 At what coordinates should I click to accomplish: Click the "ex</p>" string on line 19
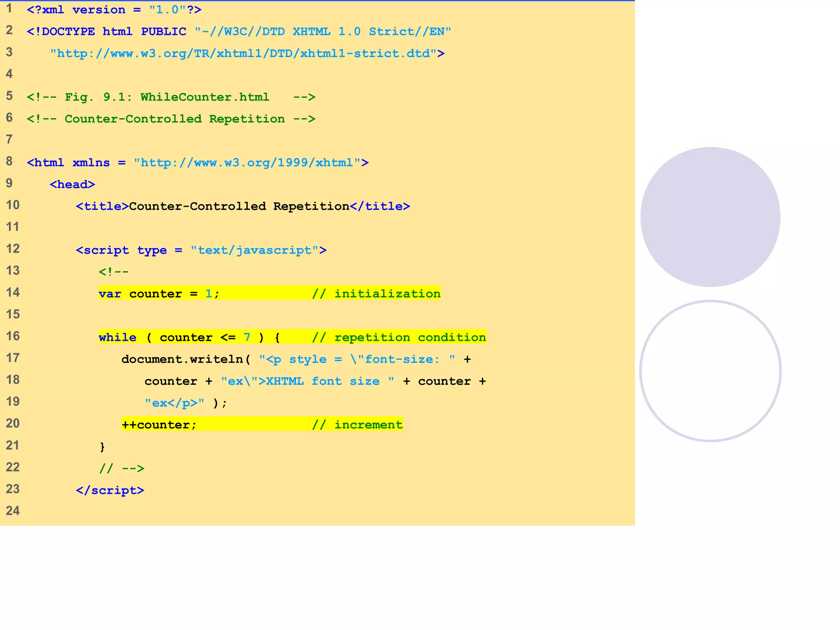pyautogui.click(x=175, y=403)
